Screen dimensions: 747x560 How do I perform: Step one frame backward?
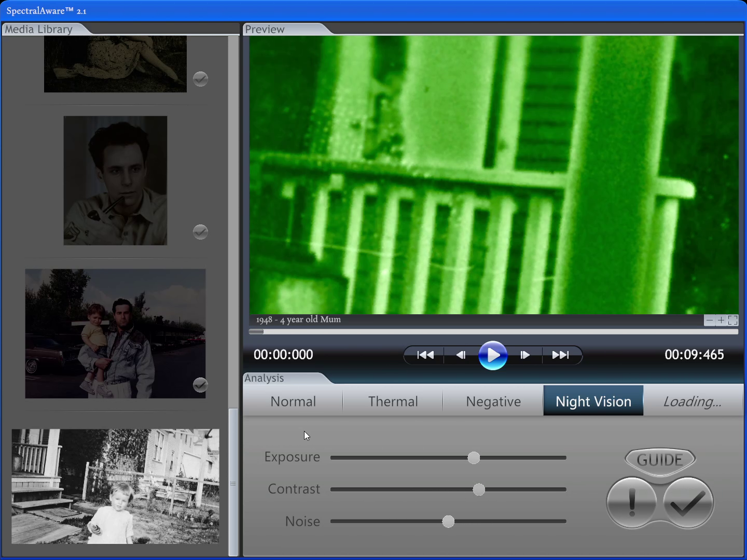coord(461,355)
